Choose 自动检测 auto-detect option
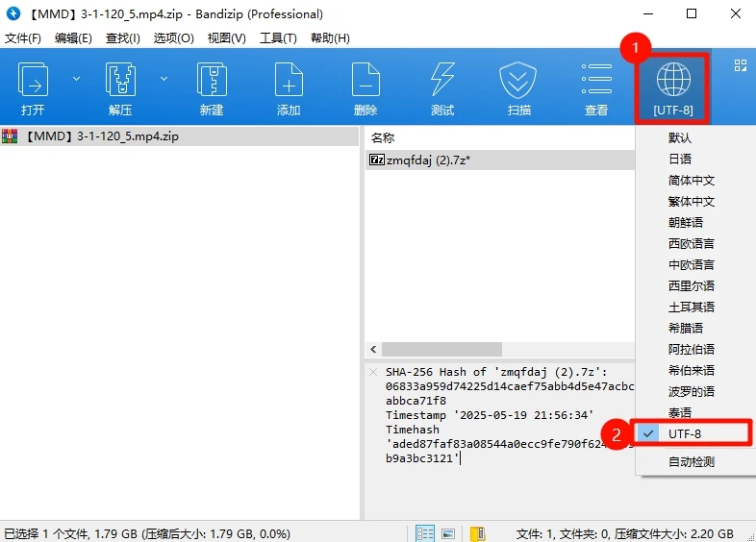This screenshot has width=756, height=542. tap(695, 462)
